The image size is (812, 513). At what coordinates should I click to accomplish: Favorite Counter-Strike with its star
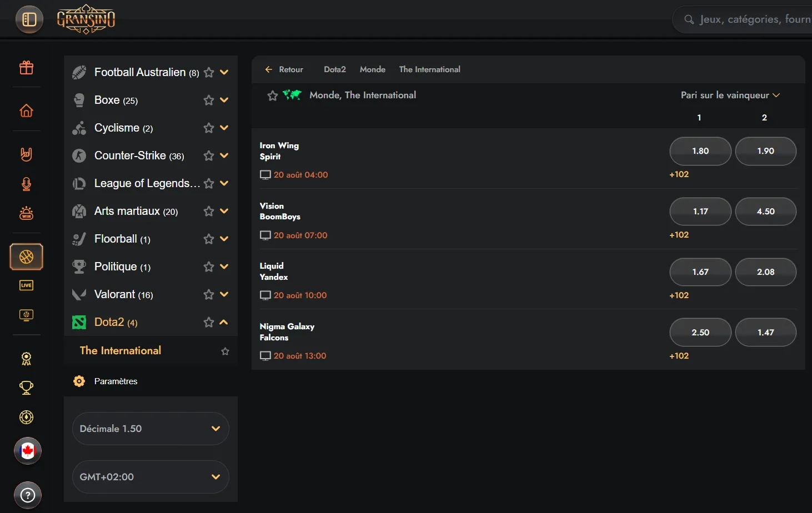[x=209, y=155]
